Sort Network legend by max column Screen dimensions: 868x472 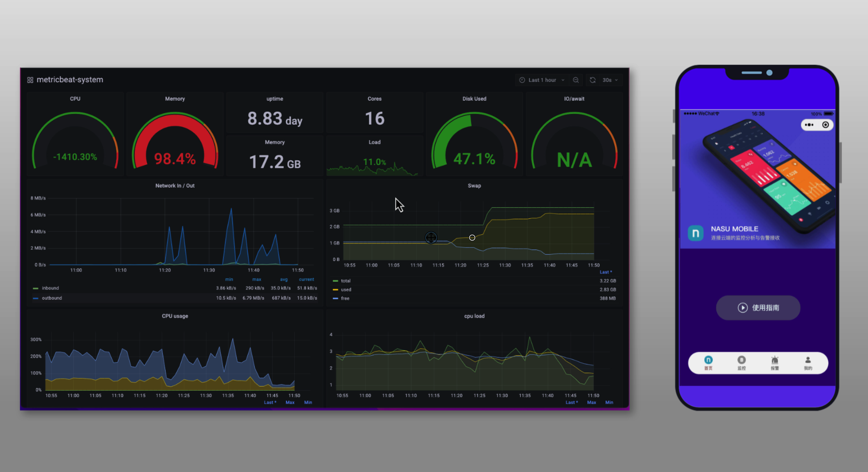256,280
